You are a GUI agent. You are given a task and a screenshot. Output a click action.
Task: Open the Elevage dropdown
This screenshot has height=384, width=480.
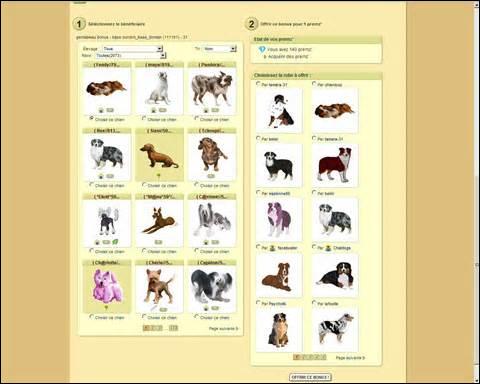coord(132,49)
